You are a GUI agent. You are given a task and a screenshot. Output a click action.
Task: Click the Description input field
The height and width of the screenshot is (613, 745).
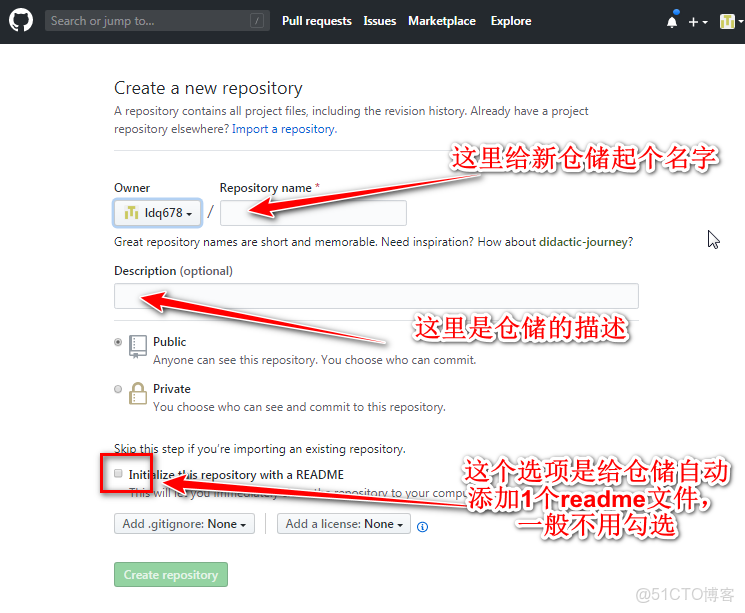click(x=376, y=296)
